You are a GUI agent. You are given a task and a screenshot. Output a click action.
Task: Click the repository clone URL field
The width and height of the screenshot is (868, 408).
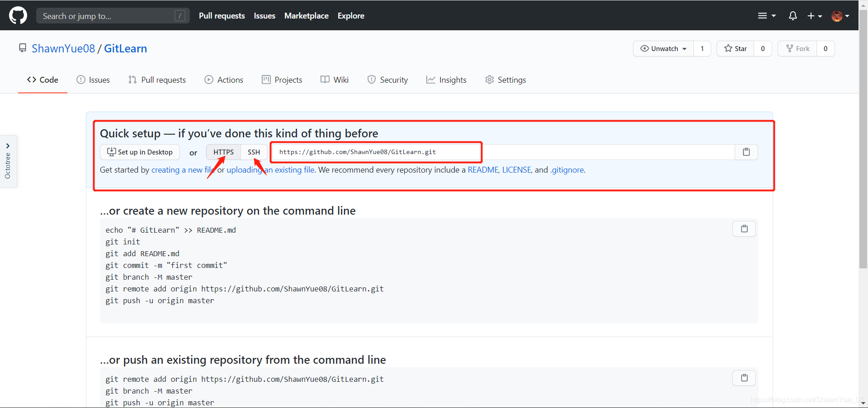pyautogui.click(x=503, y=152)
